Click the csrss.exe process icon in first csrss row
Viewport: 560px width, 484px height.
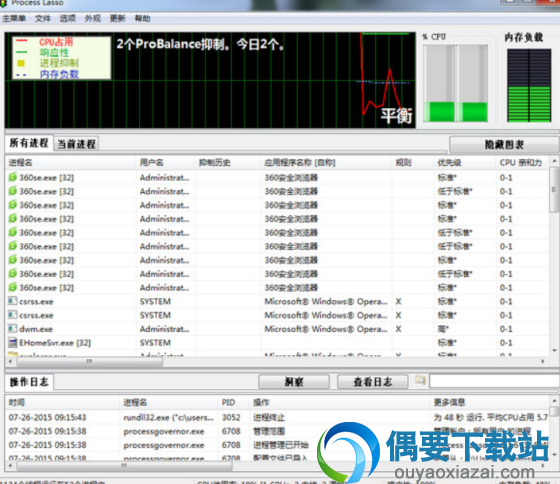coord(12,301)
